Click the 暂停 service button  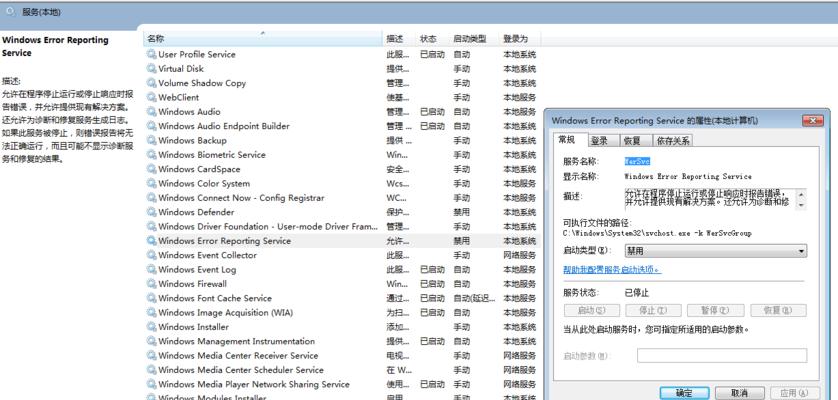[716, 310]
